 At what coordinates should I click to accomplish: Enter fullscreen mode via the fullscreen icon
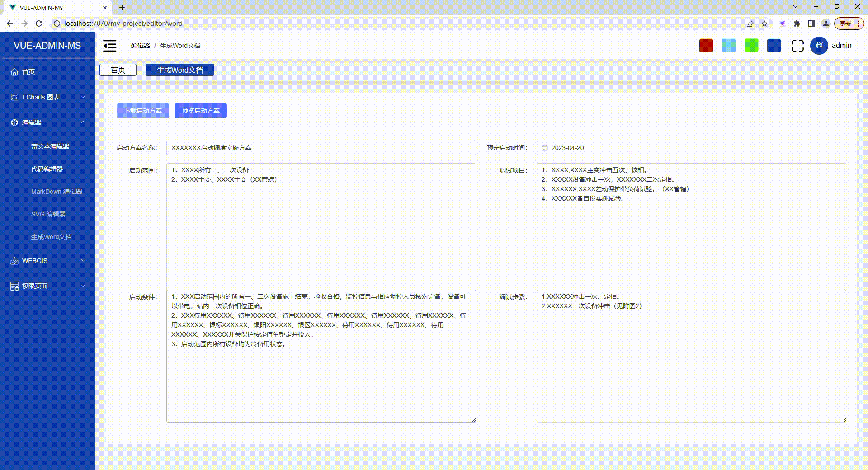coord(797,46)
